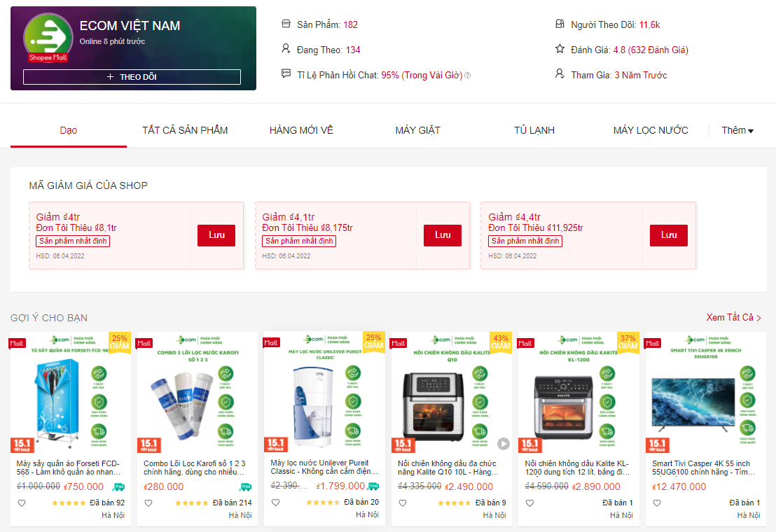
Task: Click the Người Theo Dõi followers icon
Action: (x=560, y=24)
